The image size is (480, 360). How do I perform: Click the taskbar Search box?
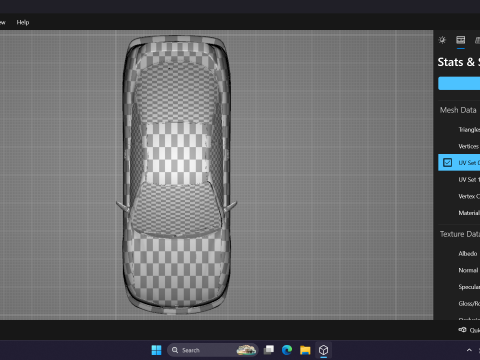[213, 350]
